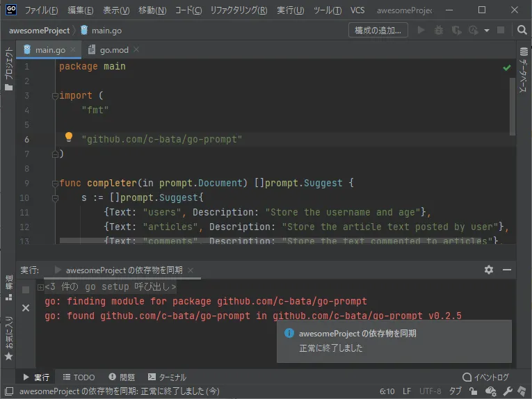This screenshot has height=399, width=532.
Task: Open the イベントログ tool window
Action: pyautogui.click(x=485, y=377)
